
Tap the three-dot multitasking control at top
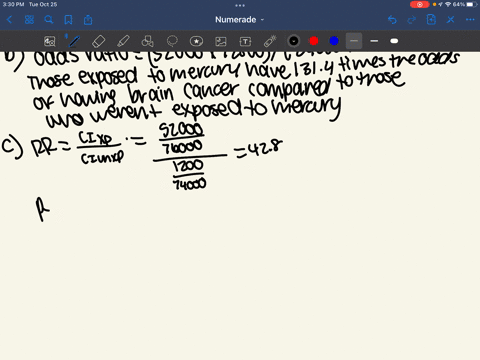(x=240, y=5)
